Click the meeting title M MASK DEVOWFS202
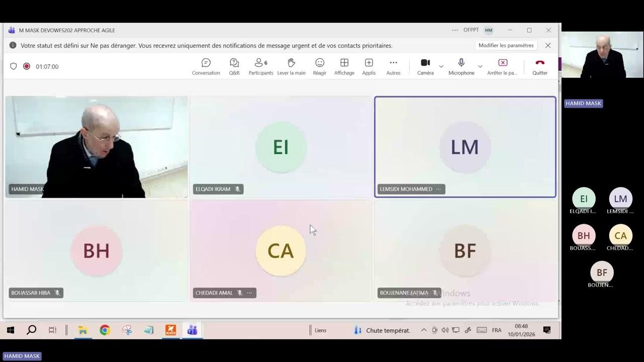The height and width of the screenshot is (362, 644). click(67, 30)
